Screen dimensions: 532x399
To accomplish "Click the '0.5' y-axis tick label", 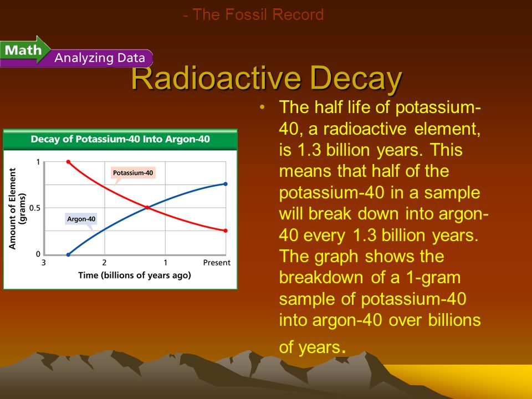I will click(34, 208).
